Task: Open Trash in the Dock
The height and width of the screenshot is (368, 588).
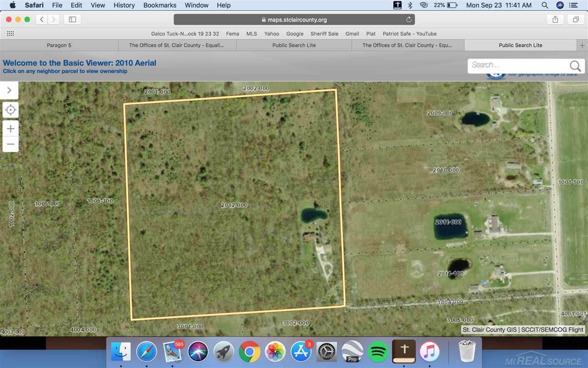Action: pyautogui.click(x=468, y=352)
